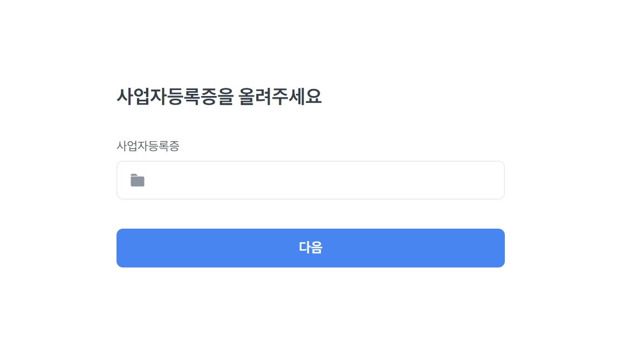
Task: Click the small label above upload field
Action: click(x=148, y=146)
